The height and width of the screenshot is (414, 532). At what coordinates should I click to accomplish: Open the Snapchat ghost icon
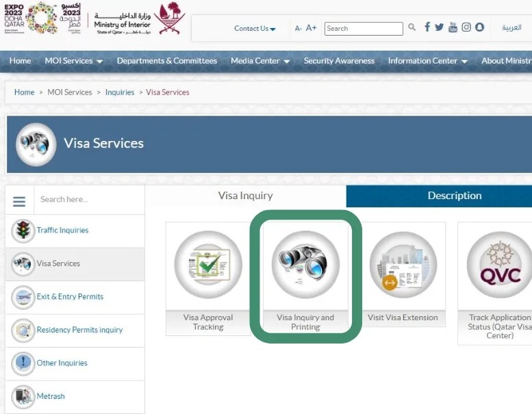479,27
